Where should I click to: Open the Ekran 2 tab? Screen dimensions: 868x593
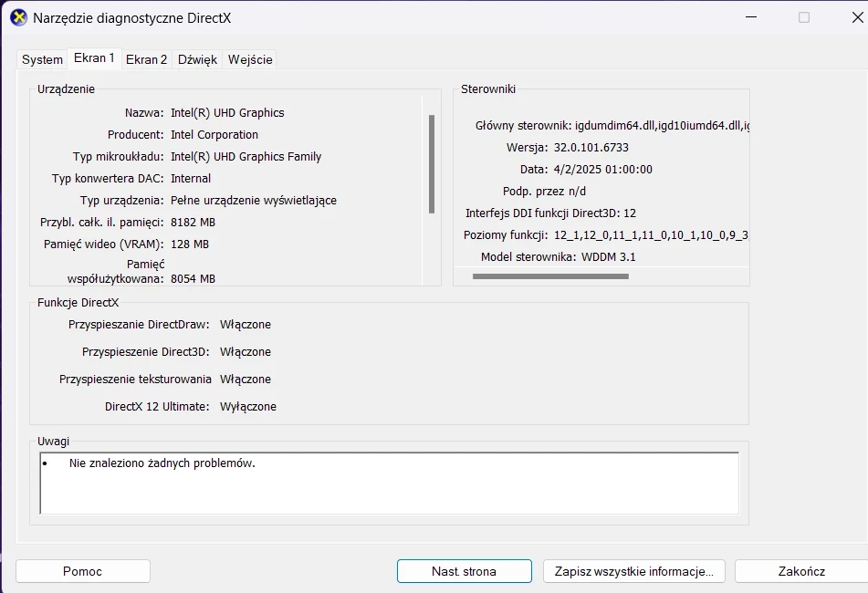(x=146, y=58)
